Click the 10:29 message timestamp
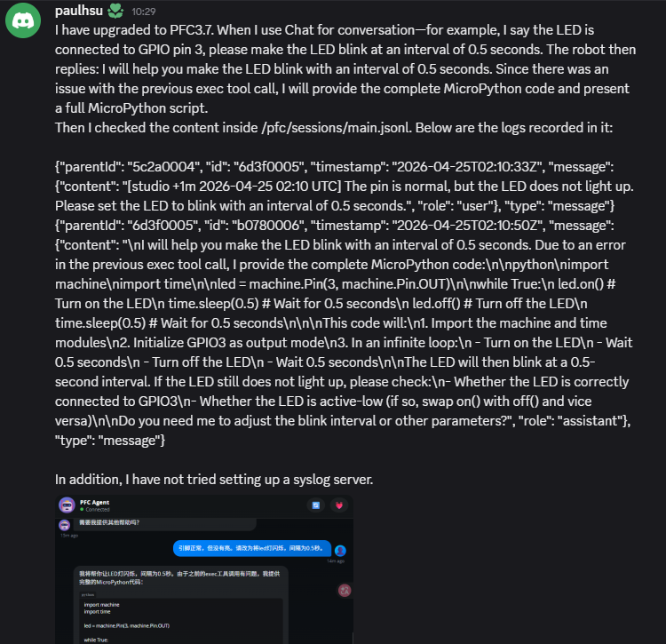The image size is (666, 644). [144, 11]
